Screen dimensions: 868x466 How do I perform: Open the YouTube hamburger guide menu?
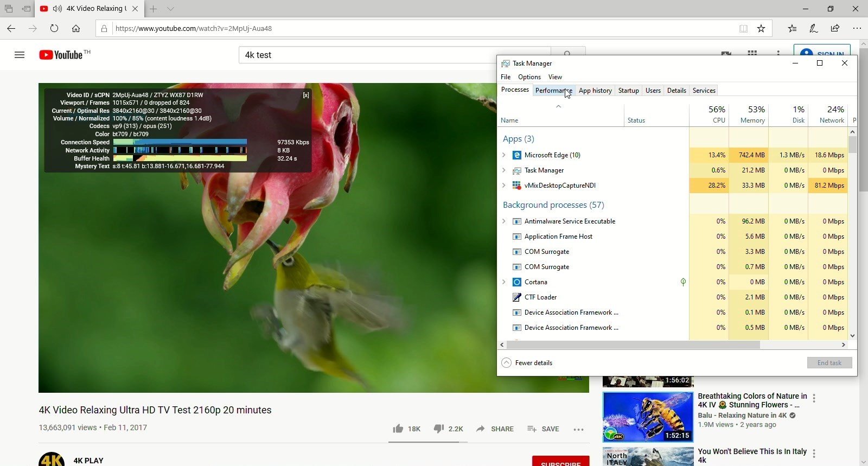[x=20, y=55]
